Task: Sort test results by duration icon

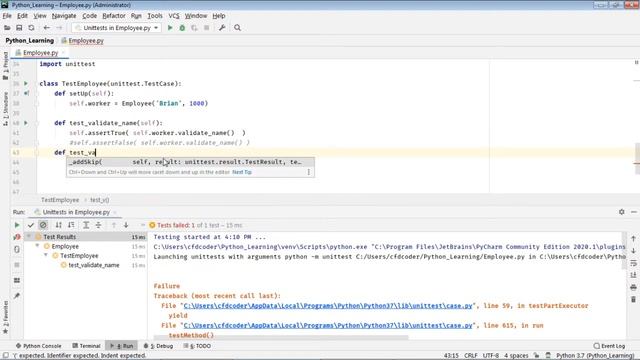Action: [71, 225]
